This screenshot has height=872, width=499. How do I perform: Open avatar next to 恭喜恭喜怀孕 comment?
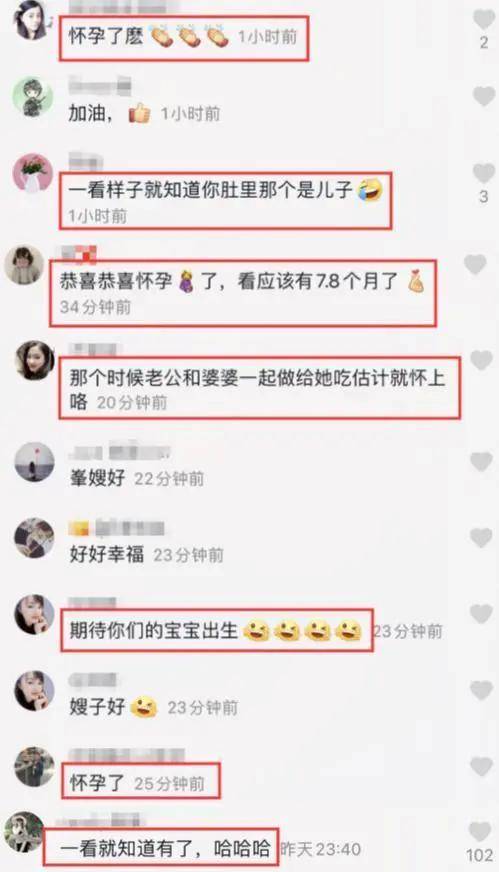pyautogui.click(x=24, y=264)
